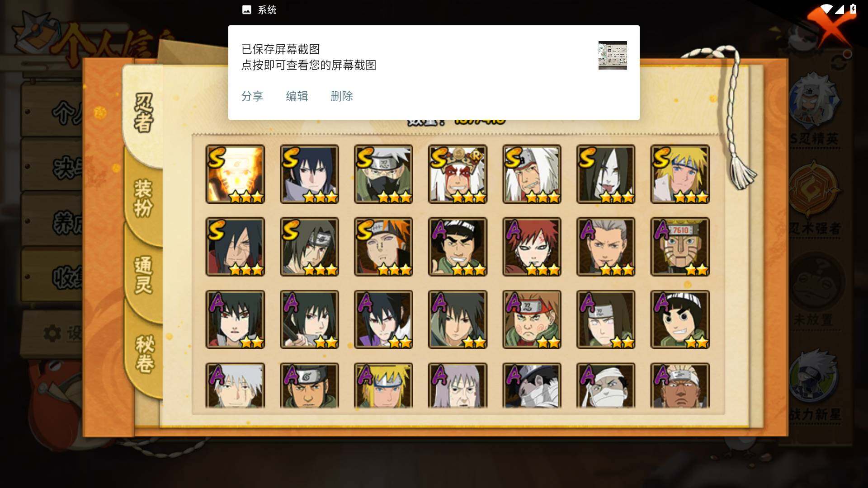Screen dimensions: 868x488
Task: Switch to the 忍者 tab
Action: point(144,113)
